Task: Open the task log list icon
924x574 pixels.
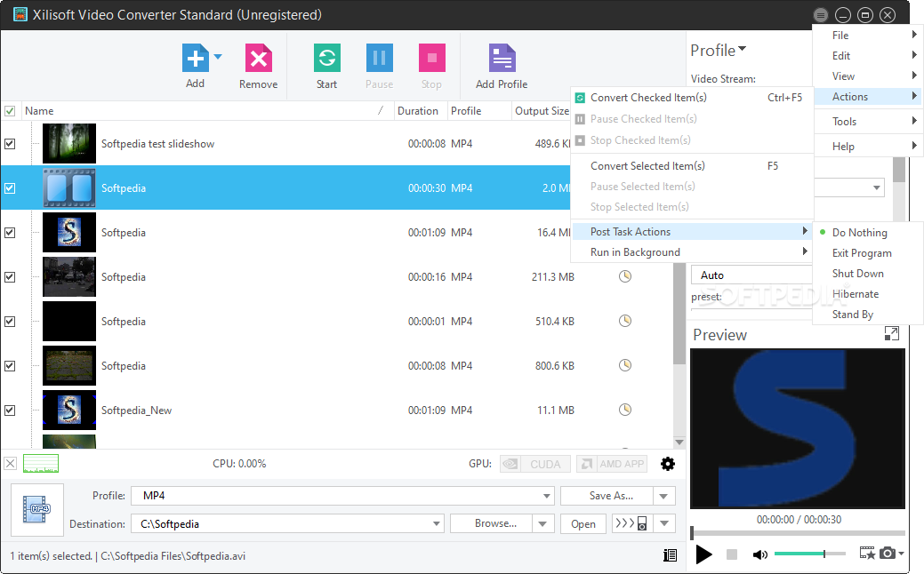Action: tap(670, 554)
